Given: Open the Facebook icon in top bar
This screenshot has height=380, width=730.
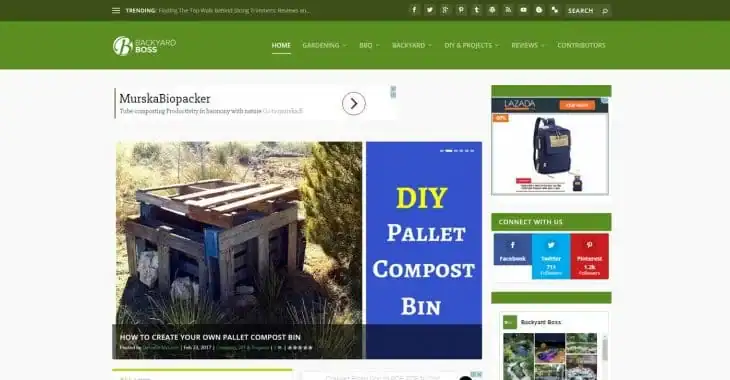Looking at the screenshot, I should pos(414,10).
